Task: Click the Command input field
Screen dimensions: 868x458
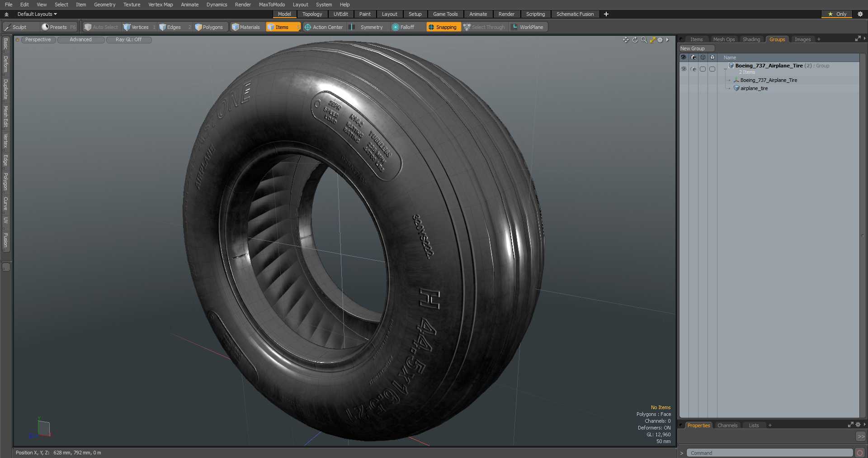Action: tap(769, 453)
